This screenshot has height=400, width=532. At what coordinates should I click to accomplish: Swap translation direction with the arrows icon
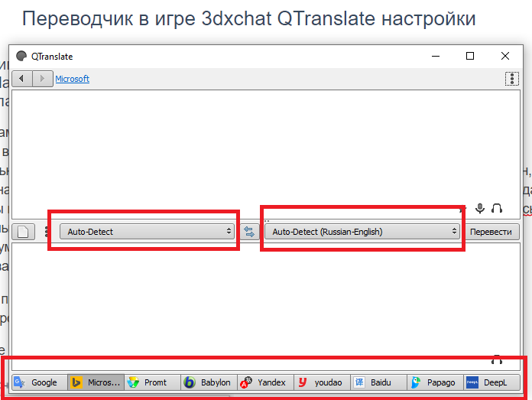(249, 232)
